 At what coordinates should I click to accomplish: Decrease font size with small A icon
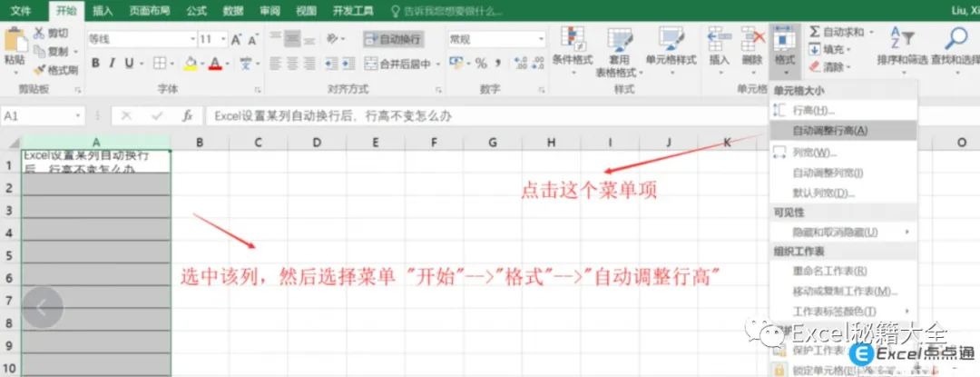(252, 39)
